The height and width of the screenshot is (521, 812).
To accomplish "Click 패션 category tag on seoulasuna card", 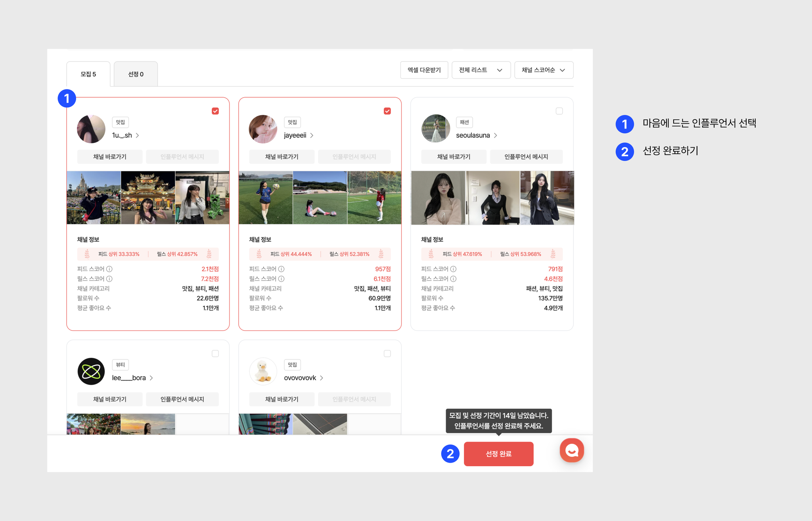I will click(x=465, y=122).
